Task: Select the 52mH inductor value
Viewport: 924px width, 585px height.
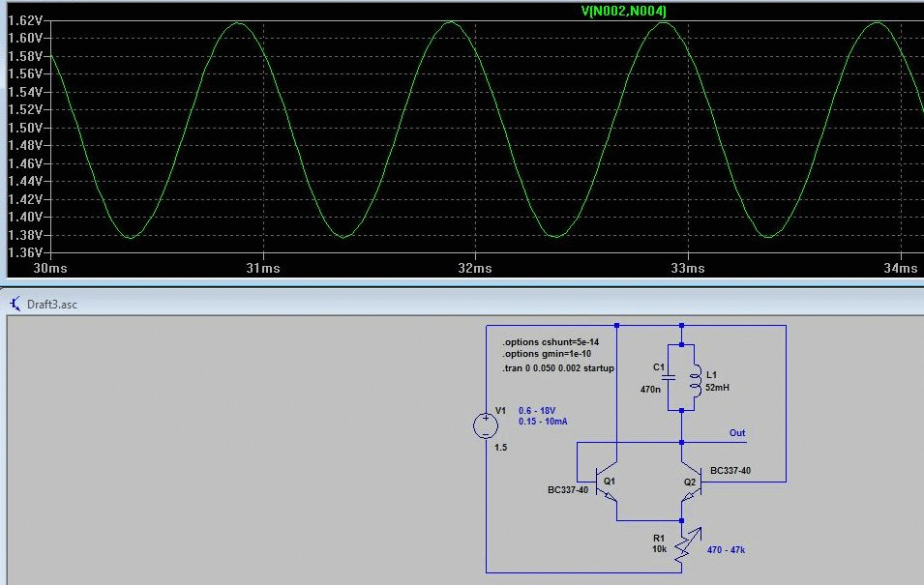Action: tap(717, 388)
